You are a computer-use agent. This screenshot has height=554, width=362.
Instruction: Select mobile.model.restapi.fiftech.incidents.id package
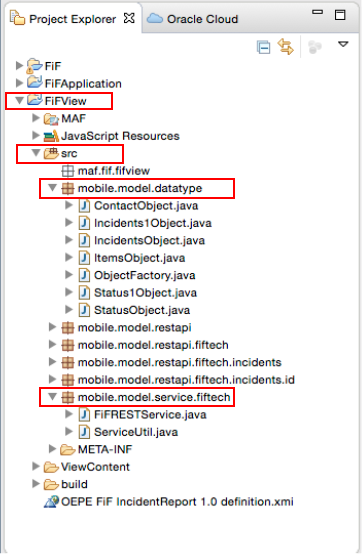coord(186,379)
